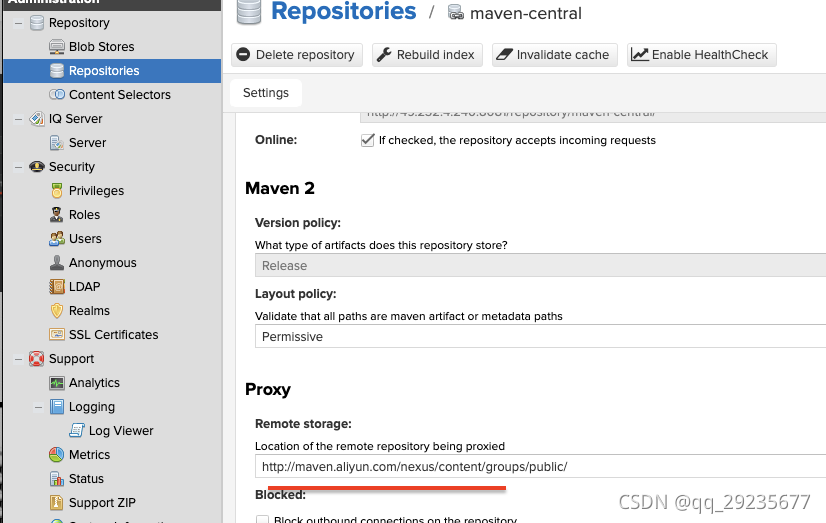Open Analytics under Support

pos(94,383)
